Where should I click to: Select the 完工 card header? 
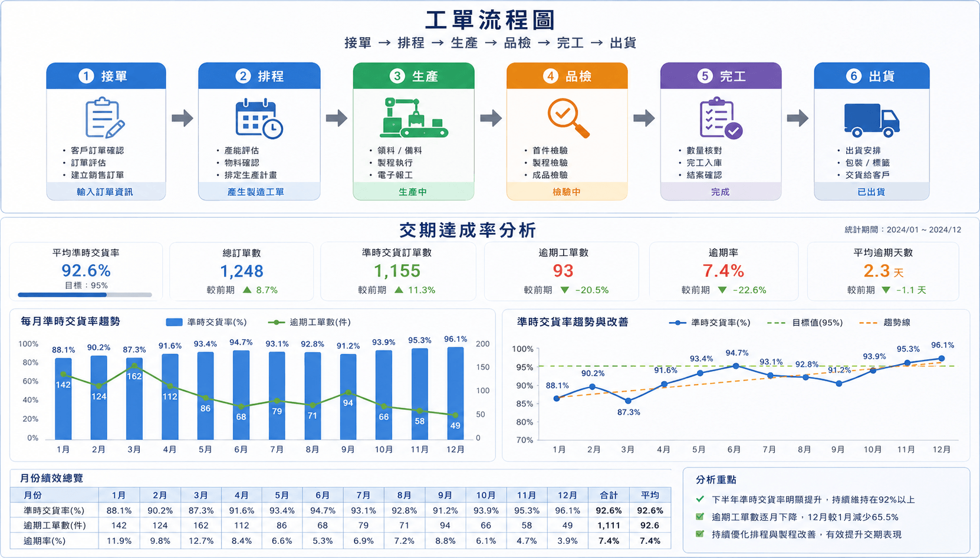[721, 76]
